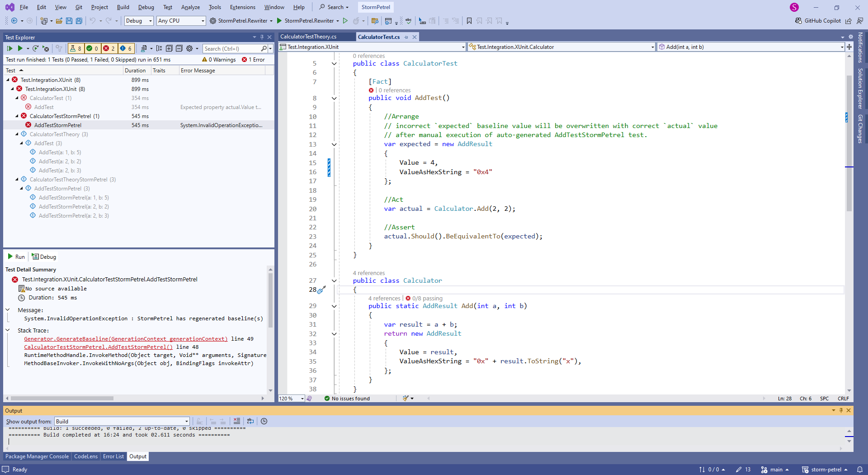Open the GitHub Copilot button
868x475 pixels.
click(x=818, y=21)
